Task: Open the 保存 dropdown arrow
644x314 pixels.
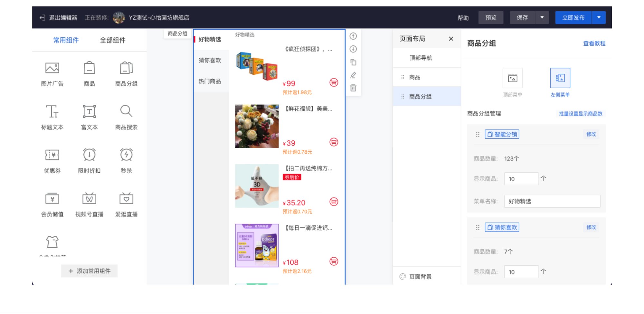Action: coord(543,18)
